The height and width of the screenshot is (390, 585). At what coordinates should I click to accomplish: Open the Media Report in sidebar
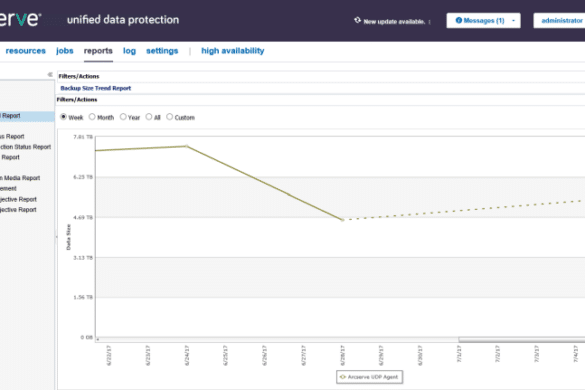click(20, 178)
